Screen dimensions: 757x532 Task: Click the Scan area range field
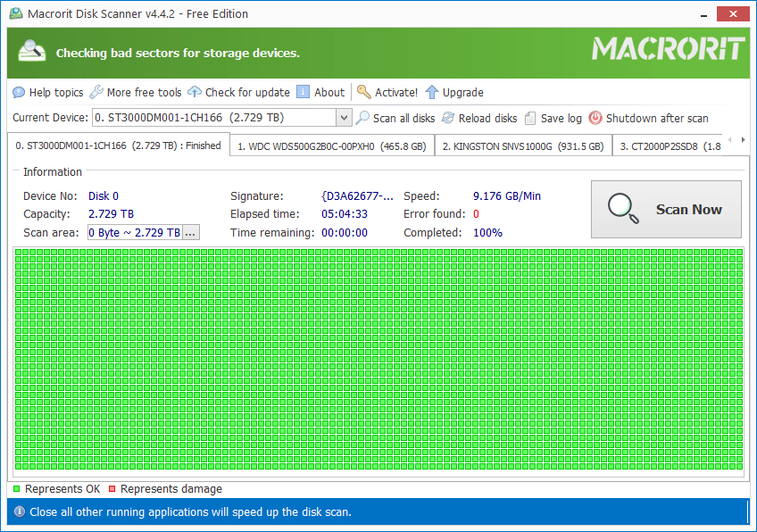tap(135, 233)
